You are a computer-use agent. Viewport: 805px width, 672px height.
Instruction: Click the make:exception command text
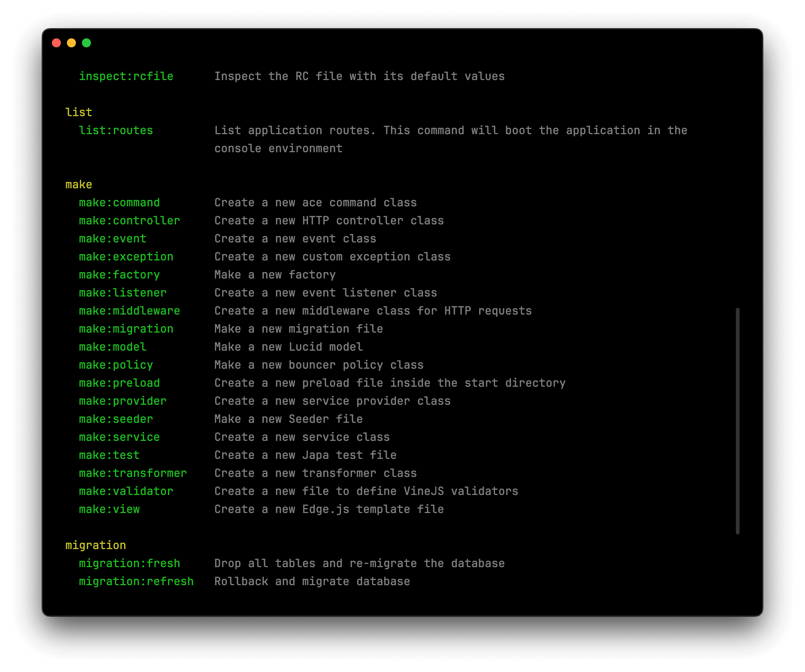(x=126, y=256)
